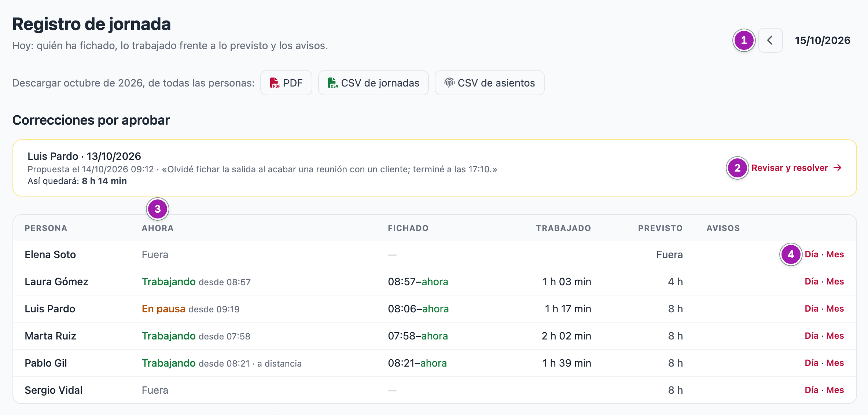
Task: Click the 8 h 14 min correction total
Action: point(104,181)
